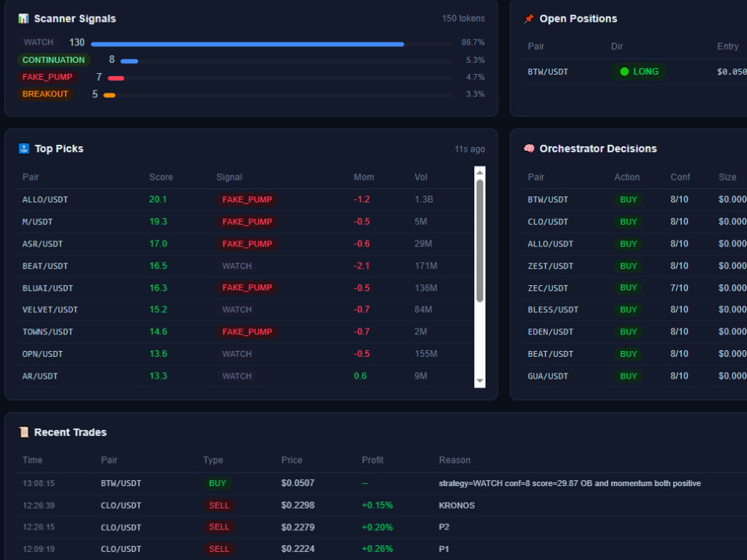Click the LONG badge for BTW/USDT position
The image size is (747, 560).
[639, 72]
